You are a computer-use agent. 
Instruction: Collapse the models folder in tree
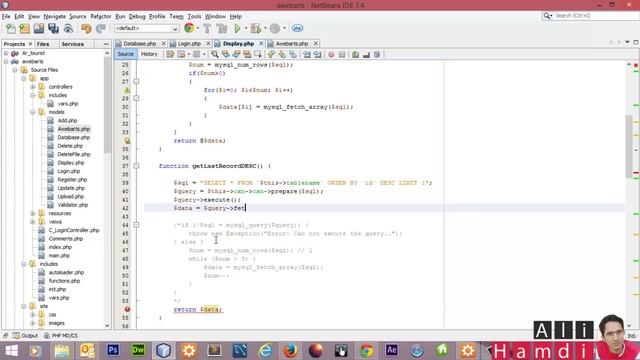tap(33, 112)
